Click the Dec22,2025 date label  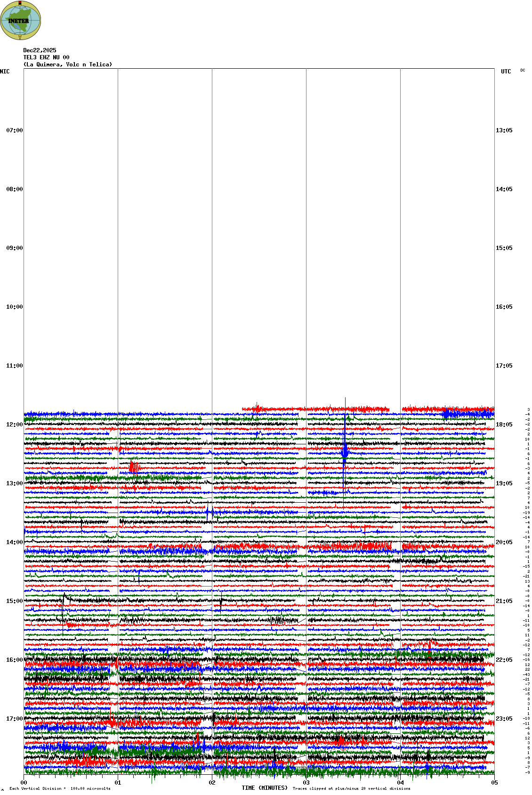40,50
